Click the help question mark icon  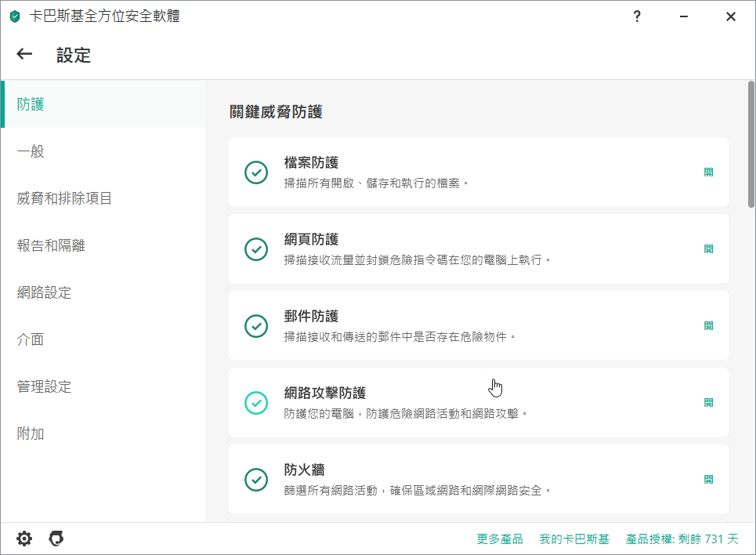[x=638, y=16]
